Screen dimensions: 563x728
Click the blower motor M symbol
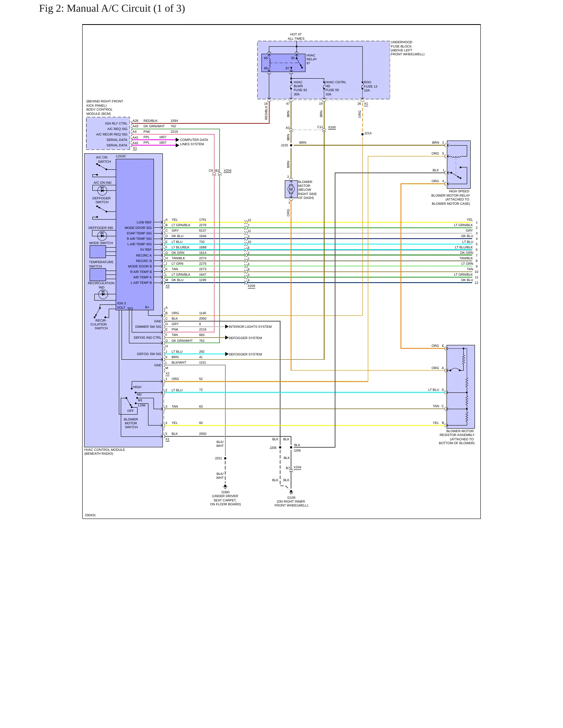pos(291,189)
